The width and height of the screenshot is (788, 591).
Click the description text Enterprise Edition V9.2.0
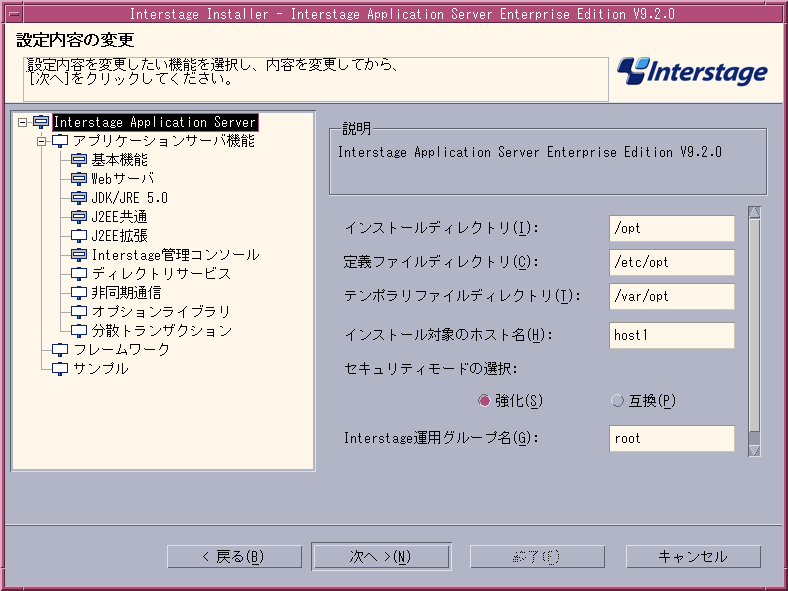click(634, 152)
